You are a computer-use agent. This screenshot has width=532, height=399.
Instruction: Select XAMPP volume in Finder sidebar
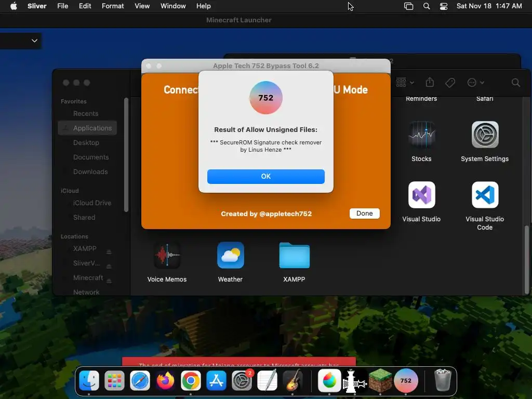coord(85,249)
